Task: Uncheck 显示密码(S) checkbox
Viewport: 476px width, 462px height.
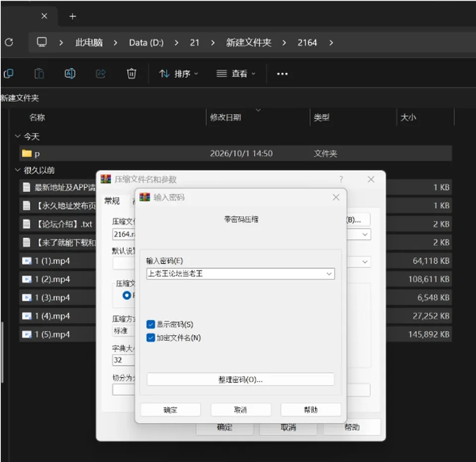Action: [x=151, y=325]
